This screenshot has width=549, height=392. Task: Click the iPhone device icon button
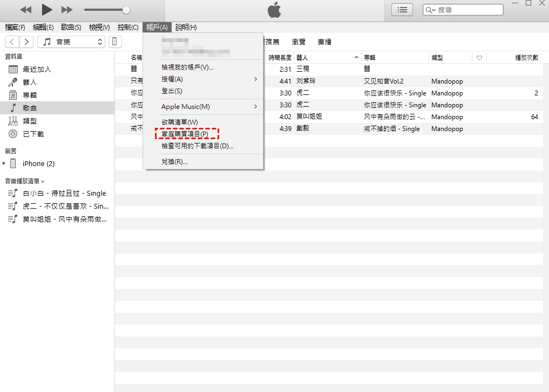pos(115,42)
